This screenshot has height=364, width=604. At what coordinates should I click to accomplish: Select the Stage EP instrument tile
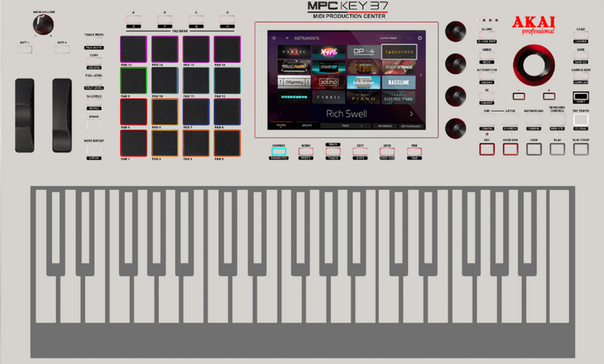pos(329,67)
